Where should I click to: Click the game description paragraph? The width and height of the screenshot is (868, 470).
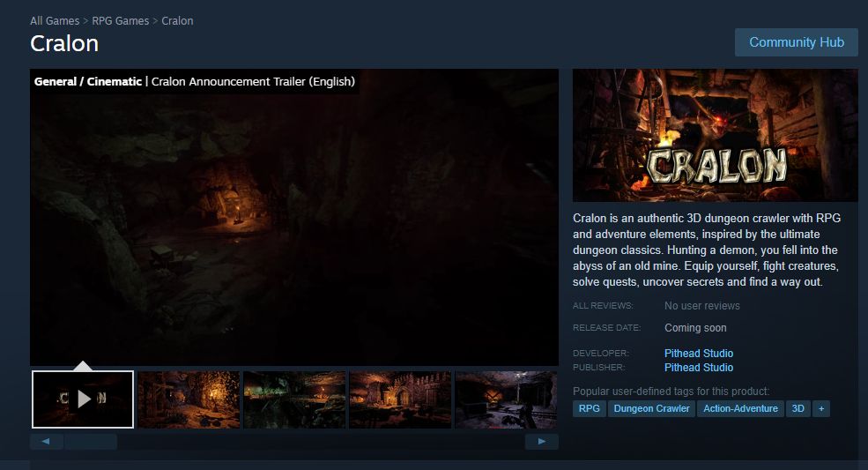coord(707,250)
